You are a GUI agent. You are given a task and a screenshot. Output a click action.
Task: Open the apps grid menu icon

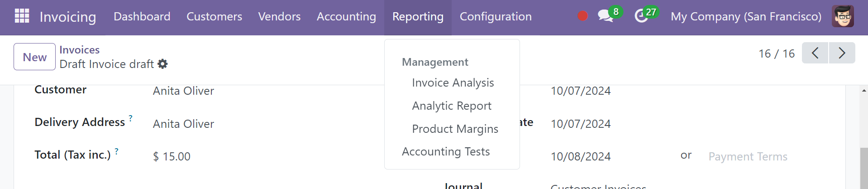[x=22, y=16]
